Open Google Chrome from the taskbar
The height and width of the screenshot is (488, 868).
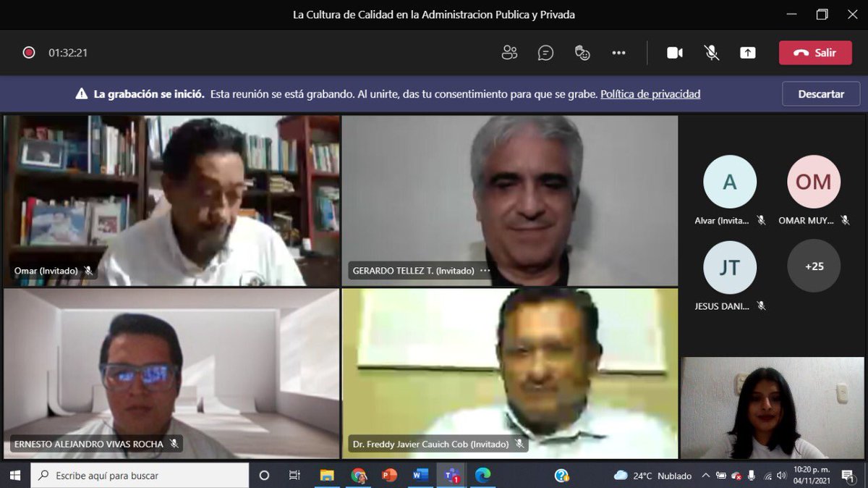(x=358, y=475)
